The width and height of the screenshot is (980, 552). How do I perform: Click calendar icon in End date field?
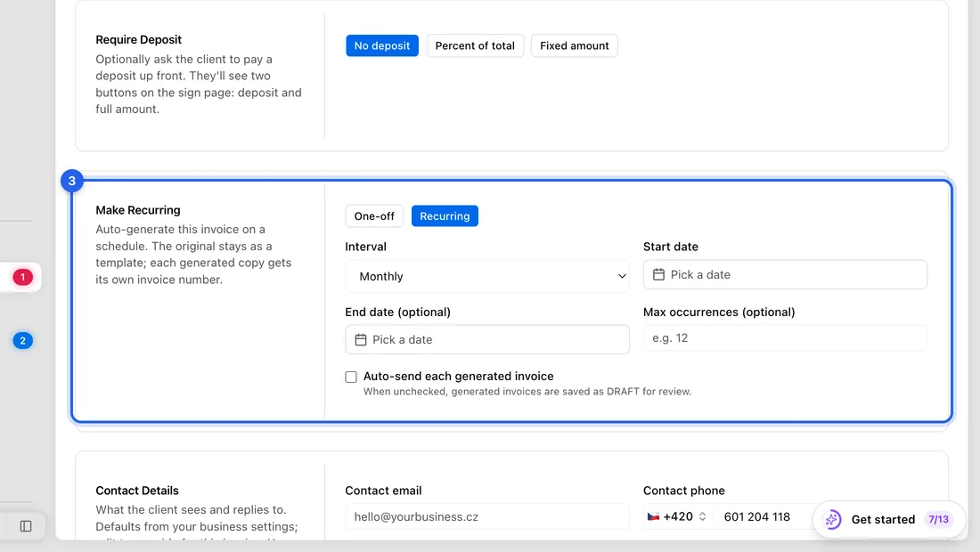click(361, 340)
